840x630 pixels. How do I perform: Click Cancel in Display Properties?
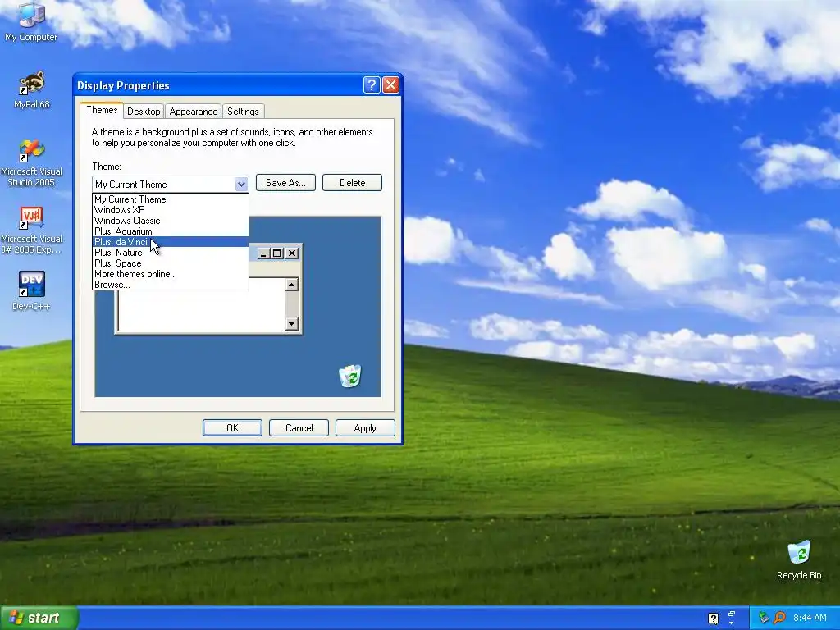299,428
